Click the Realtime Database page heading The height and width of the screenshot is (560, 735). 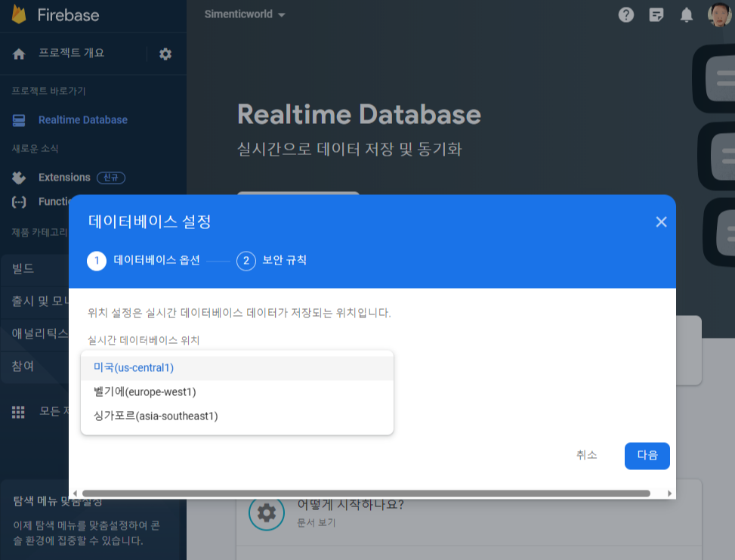(359, 115)
